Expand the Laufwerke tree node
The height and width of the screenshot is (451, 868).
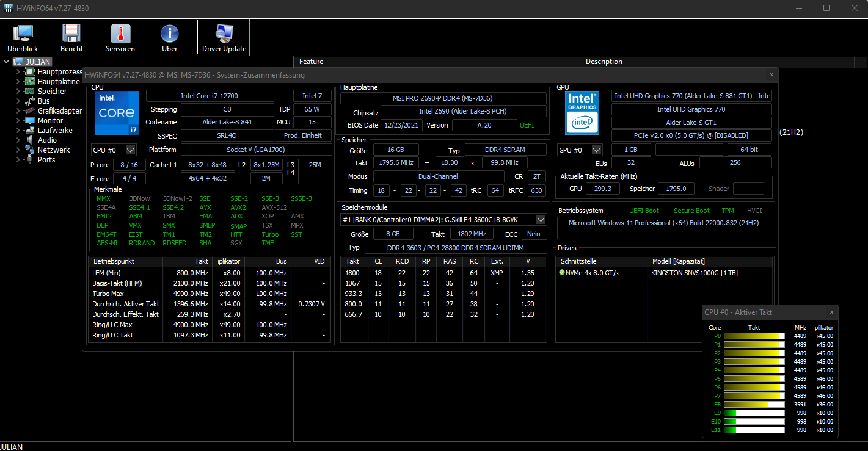coord(18,130)
